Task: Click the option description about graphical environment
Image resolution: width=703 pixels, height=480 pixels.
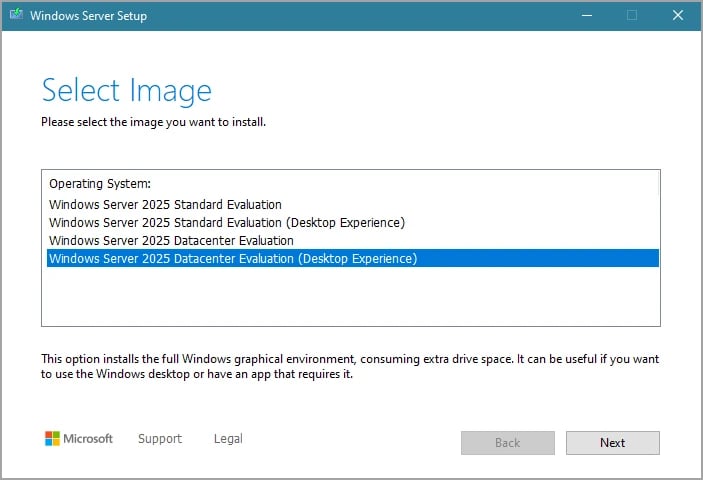Action: point(350,367)
